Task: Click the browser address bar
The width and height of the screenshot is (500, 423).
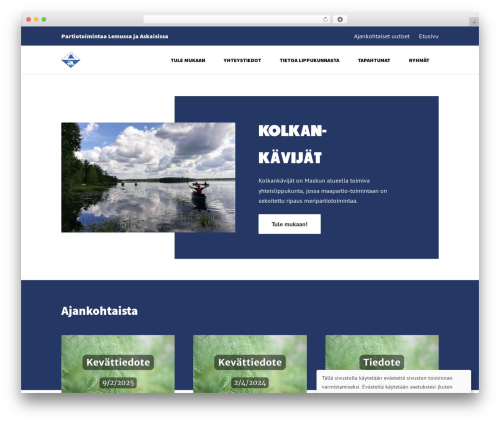Action: pos(237,19)
